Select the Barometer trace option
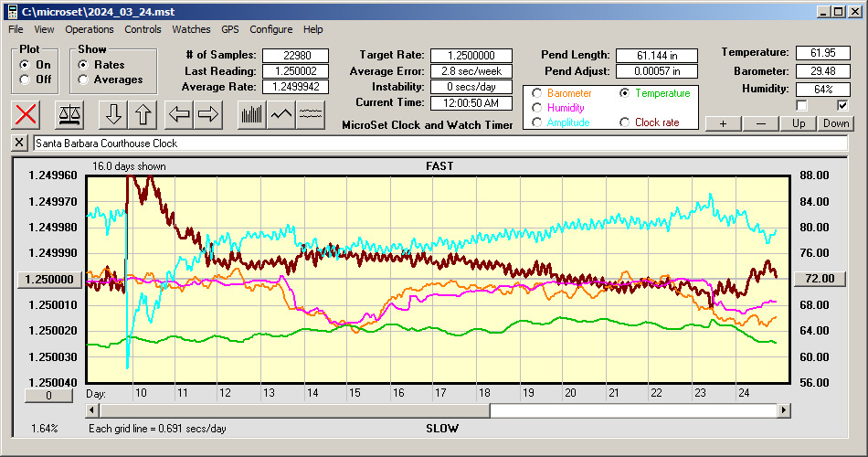Image resolution: width=868 pixels, height=457 pixels. (536, 93)
